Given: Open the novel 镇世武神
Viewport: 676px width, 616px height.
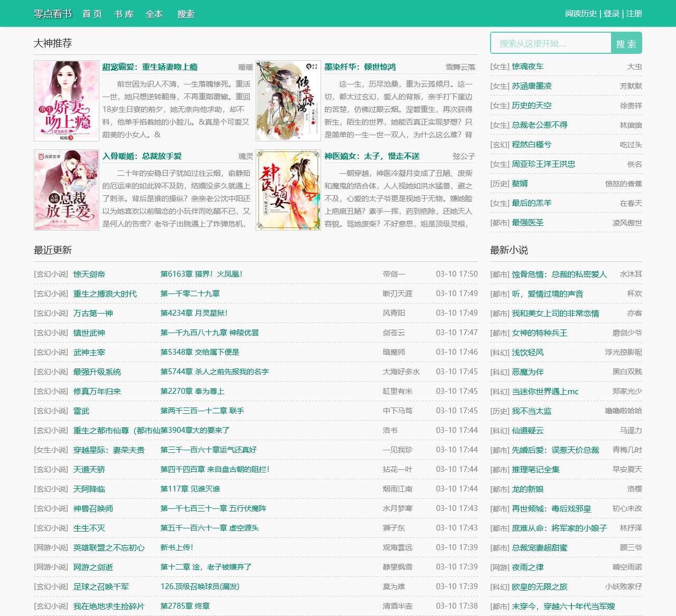Looking at the screenshot, I should pyautogui.click(x=89, y=333).
